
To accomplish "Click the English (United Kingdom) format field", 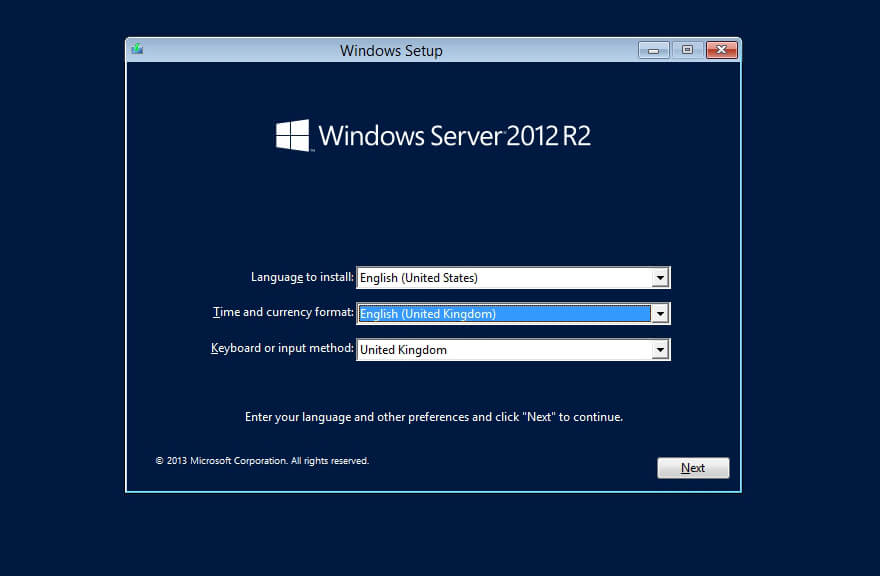I will [513, 314].
